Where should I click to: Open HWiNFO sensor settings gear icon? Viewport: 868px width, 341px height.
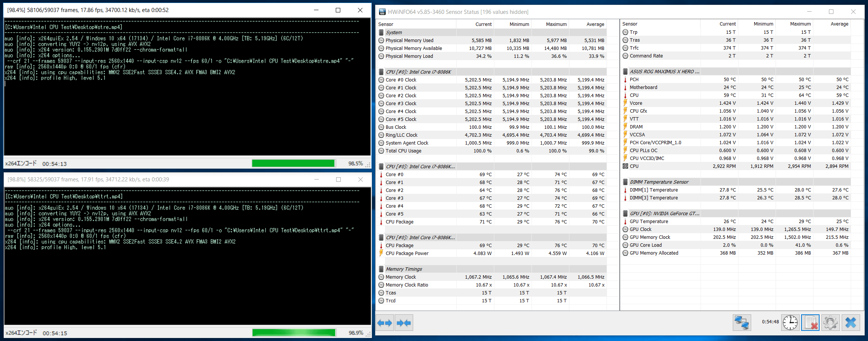(830, 323)
